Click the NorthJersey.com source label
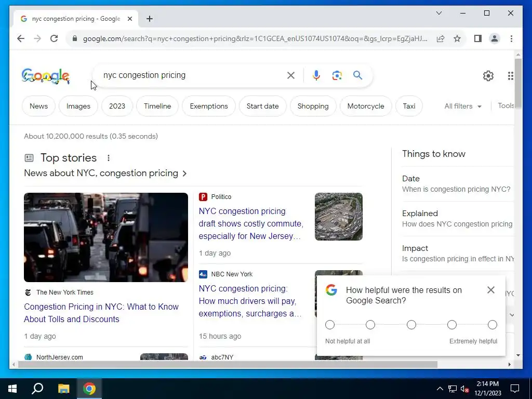 (59, 357)
